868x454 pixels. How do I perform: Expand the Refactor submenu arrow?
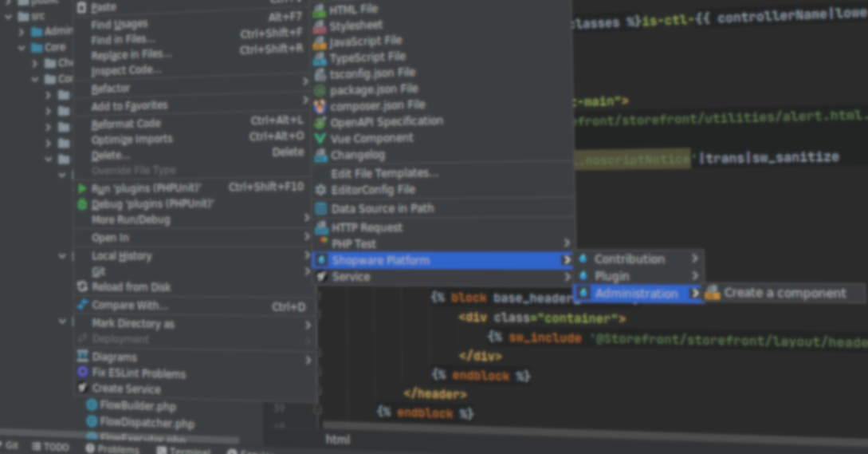pyautogui.click(x=305, y=82)
